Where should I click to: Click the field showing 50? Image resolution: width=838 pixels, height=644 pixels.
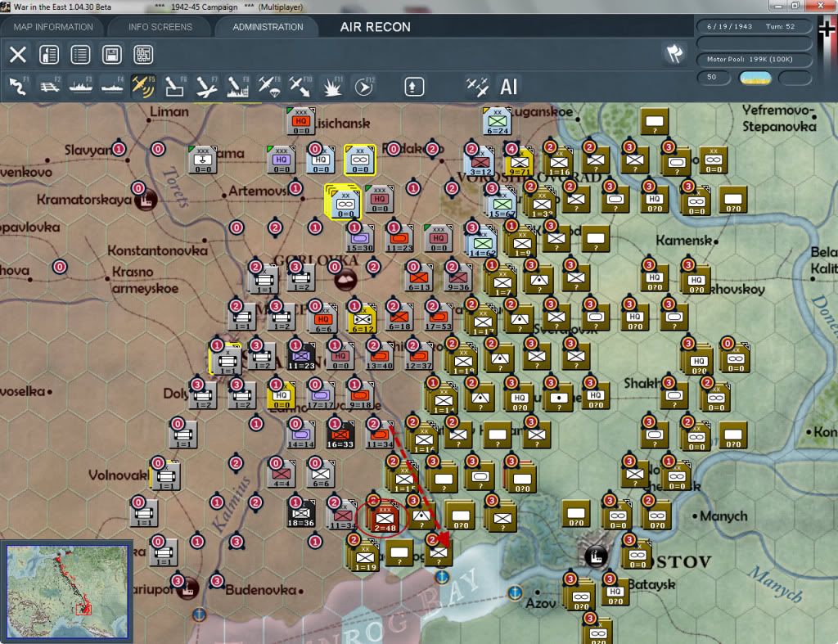pyautogui.click(x=714, y=78)
